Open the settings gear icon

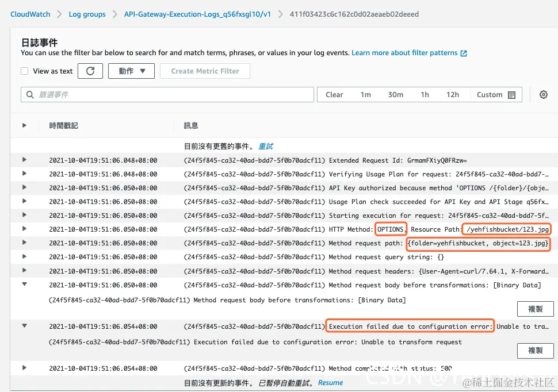(544, 95)
